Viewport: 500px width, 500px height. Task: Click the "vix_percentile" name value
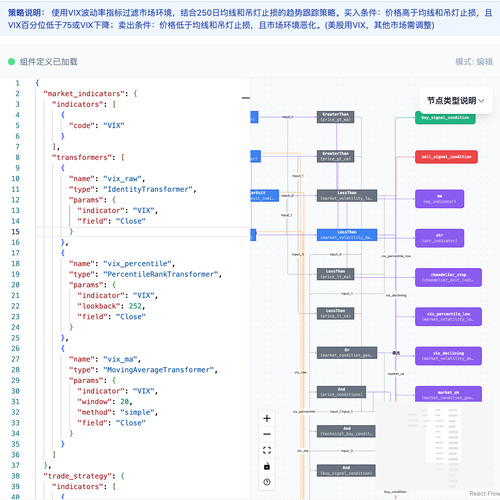click(x=137, y=264)
